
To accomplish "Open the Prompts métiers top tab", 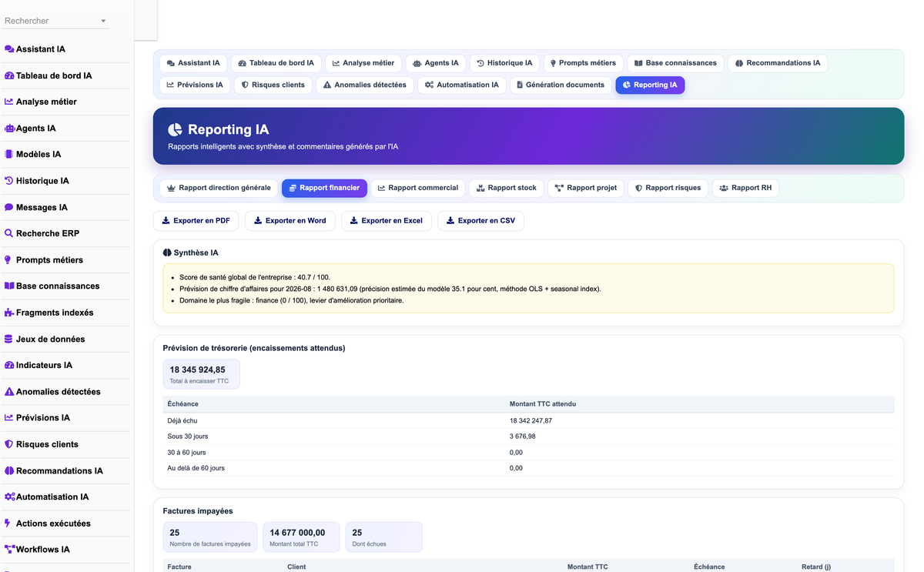I will [x=583, y=63].
